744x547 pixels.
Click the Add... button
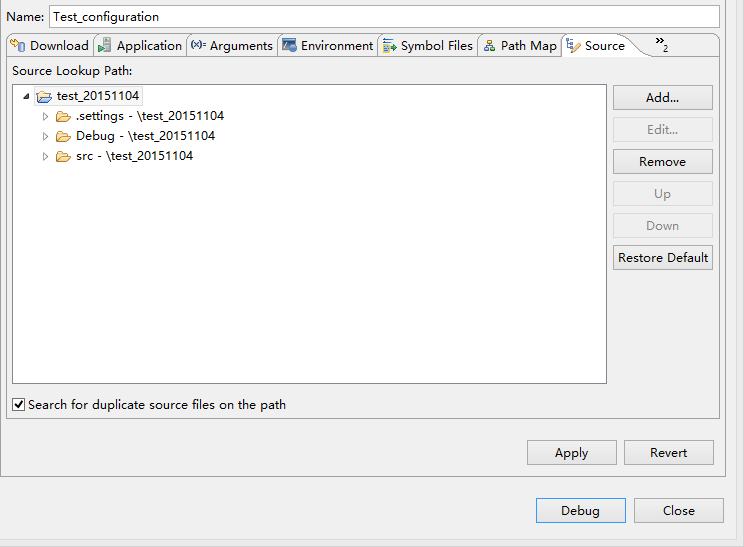[662, 97]
